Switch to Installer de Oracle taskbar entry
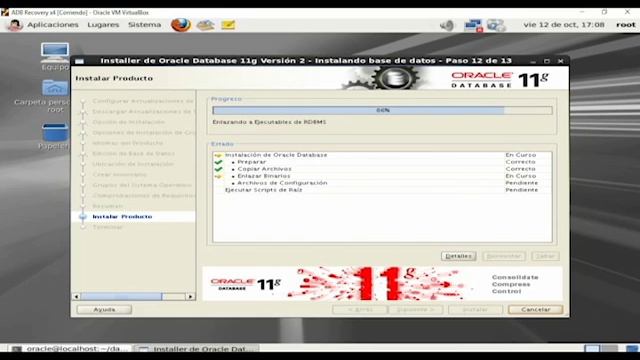Viewport: 640px width, 360px height. (x=196, y=349)
